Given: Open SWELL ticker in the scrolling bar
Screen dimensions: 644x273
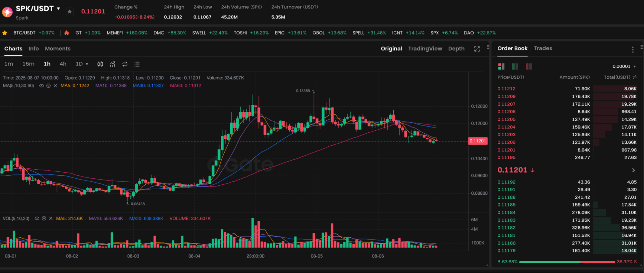Looking at the screenshot, I should tap(210, 33).
